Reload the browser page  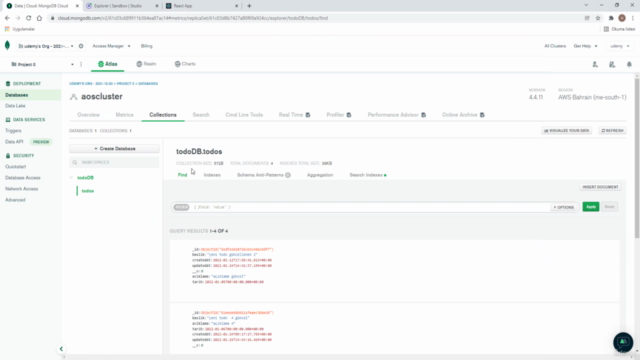(29, 18)
